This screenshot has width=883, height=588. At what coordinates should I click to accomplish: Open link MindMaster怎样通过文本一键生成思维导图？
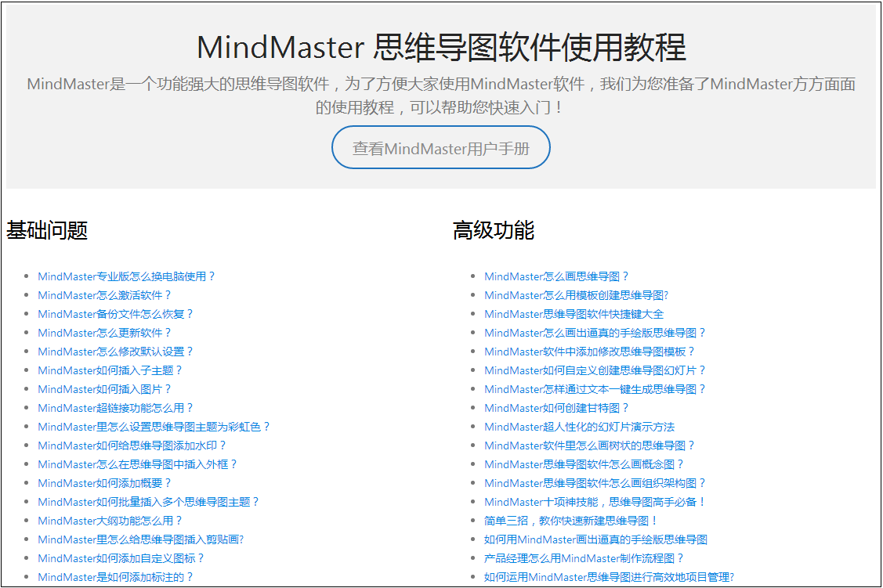[x=595, y=389]
